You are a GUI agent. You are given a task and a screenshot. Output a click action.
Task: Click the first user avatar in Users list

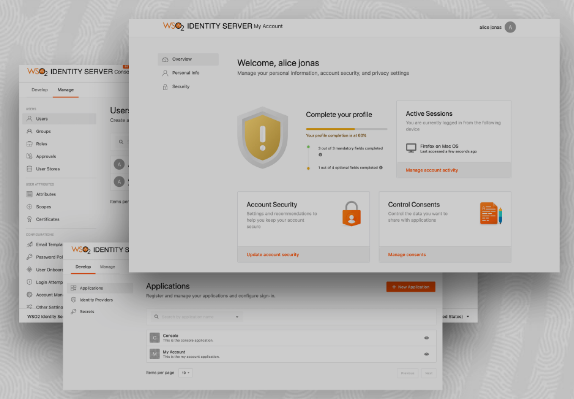(x=119, y=164)
